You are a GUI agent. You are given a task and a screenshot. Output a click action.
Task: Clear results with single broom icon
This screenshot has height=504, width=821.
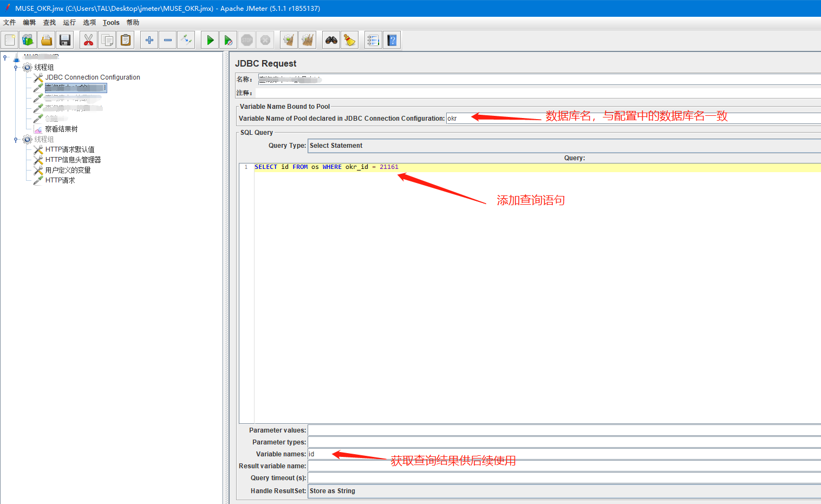289,40
